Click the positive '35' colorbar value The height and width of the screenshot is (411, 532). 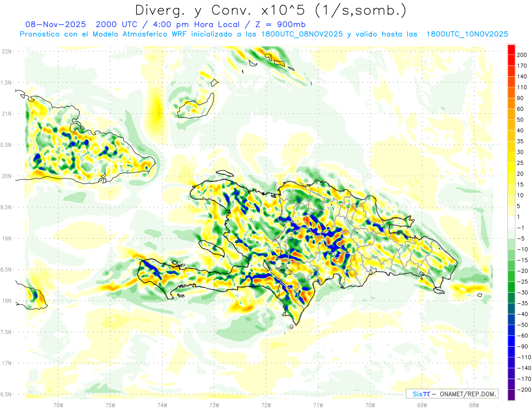(521, 141)
